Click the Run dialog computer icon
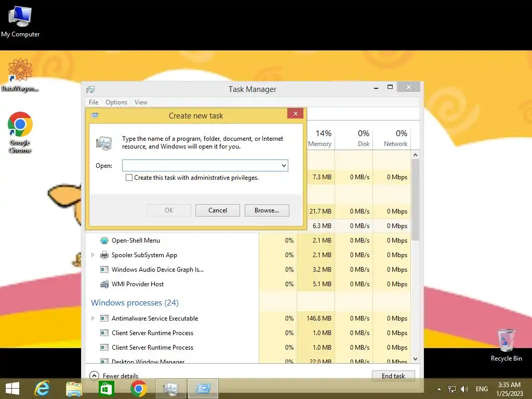This screenshot has width=532, height=399. click(104, 143)
